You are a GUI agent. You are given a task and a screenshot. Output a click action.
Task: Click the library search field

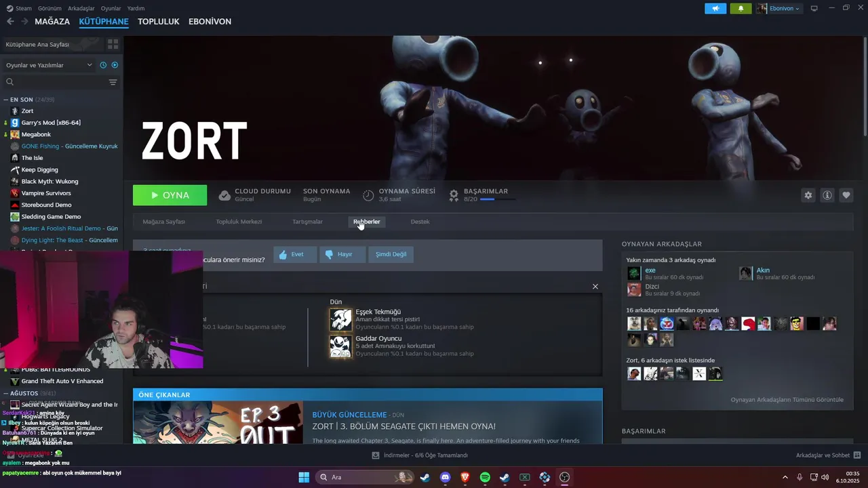pos(54,82)
